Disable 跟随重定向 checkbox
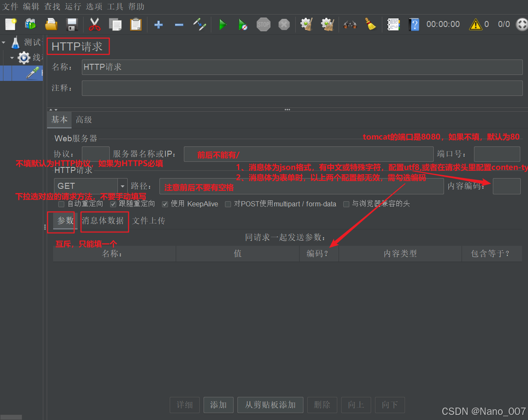Screen dimensions: 528x420 click(x=113, y=204)
